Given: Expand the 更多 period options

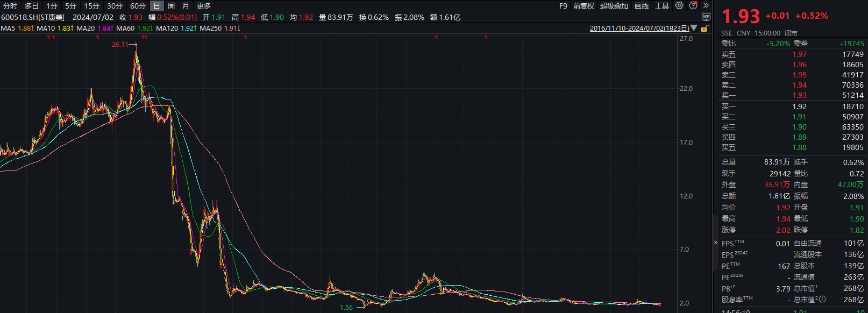Looking at the screenshot, I should [204, 6].
